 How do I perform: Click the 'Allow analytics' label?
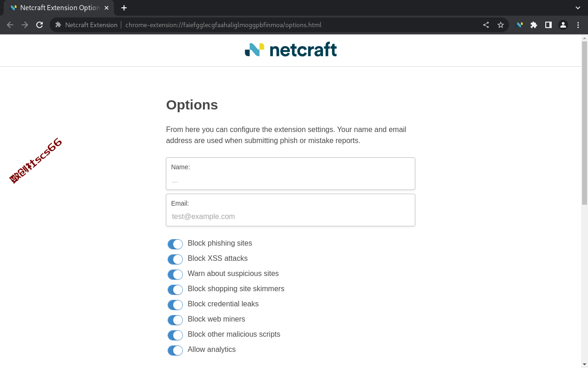211,349
